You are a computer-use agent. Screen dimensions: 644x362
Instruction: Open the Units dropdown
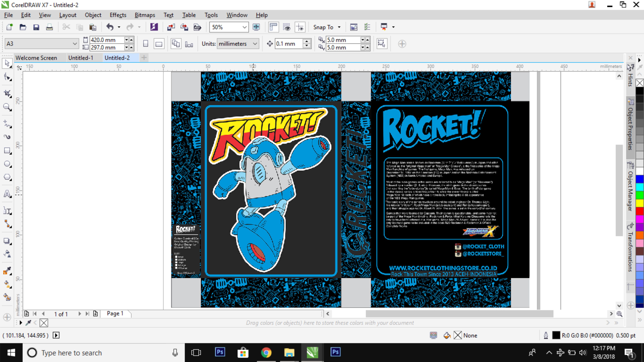(x=237, y=44)
